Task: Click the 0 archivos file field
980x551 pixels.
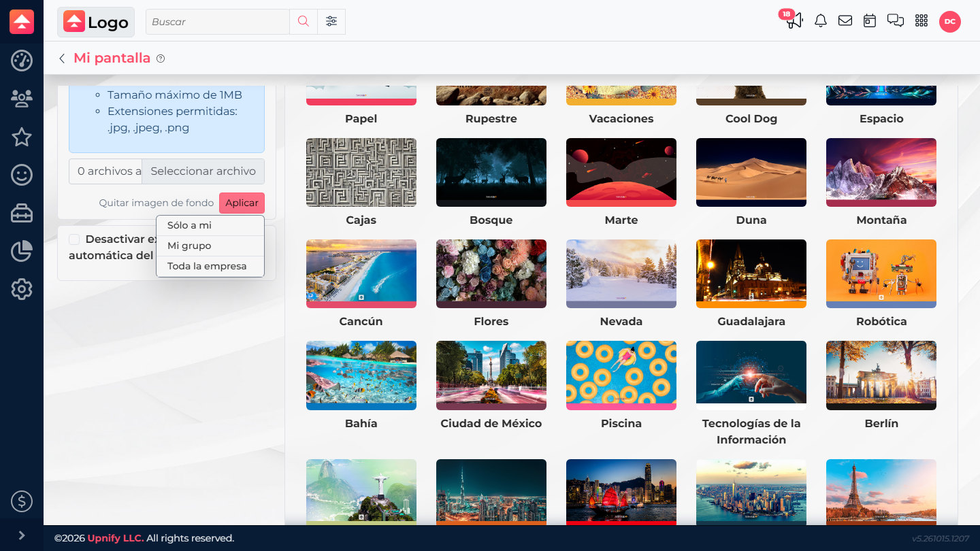Action: tap(105, 171)
